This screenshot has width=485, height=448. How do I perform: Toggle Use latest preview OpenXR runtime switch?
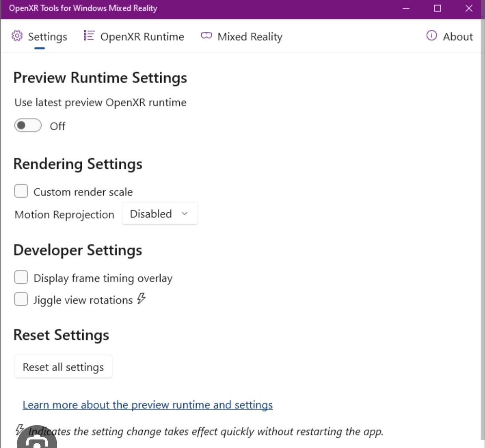pyautogui.click(x=28, y=126)
